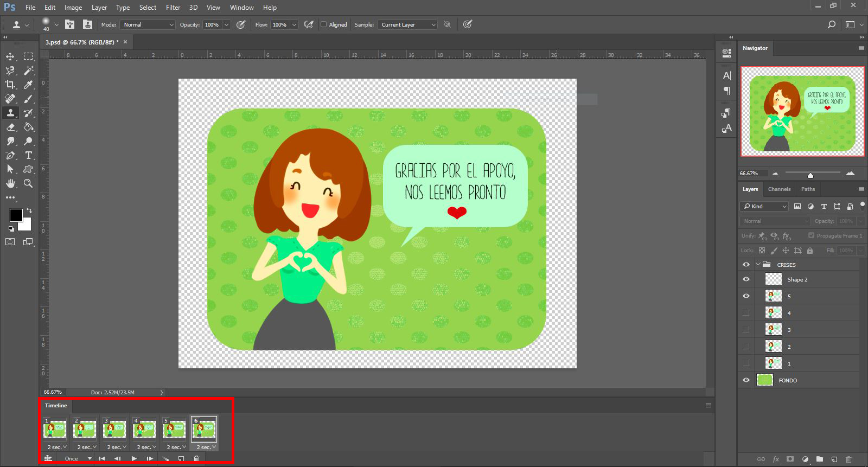
Task: Delete selected frame with trash icon
Action: coord(197,459)
